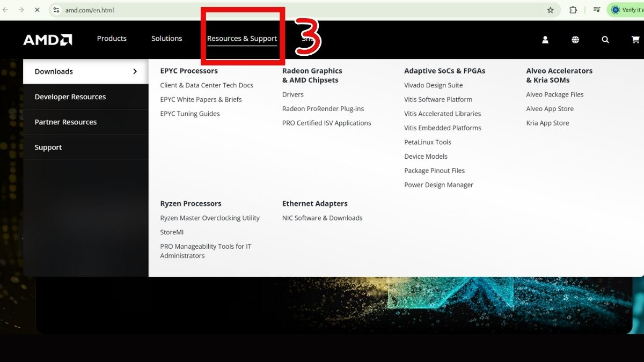644x362 pixels.
Task: Open Client & Data Center Tech Docs
Action: coord(207,85)
